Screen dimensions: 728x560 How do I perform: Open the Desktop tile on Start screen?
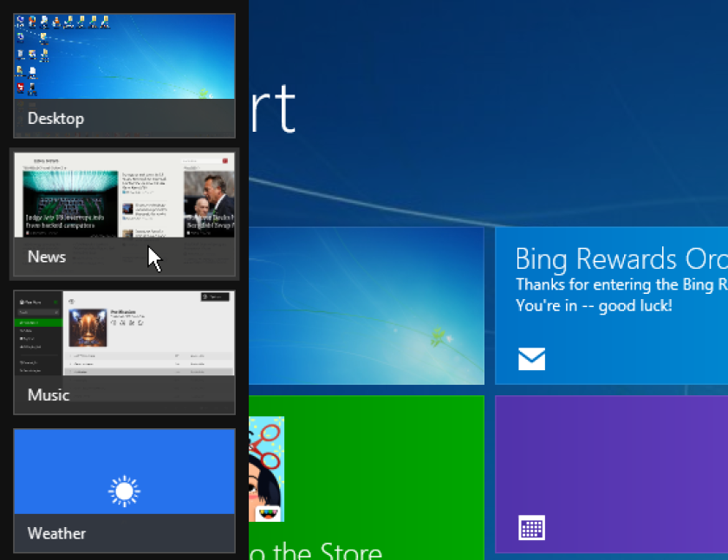(x=367, y=305)
